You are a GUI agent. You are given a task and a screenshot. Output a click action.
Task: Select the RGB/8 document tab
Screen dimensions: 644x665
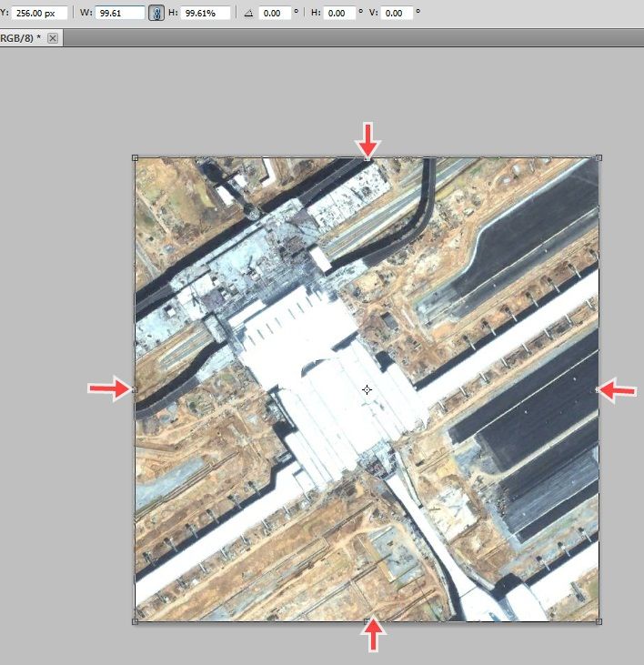pos(30,38)
